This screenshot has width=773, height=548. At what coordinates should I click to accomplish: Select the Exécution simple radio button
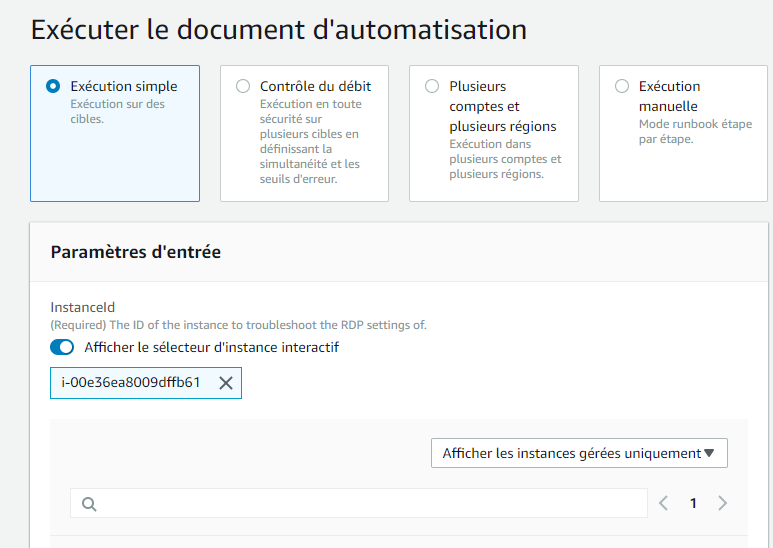[x=53, y=86]
